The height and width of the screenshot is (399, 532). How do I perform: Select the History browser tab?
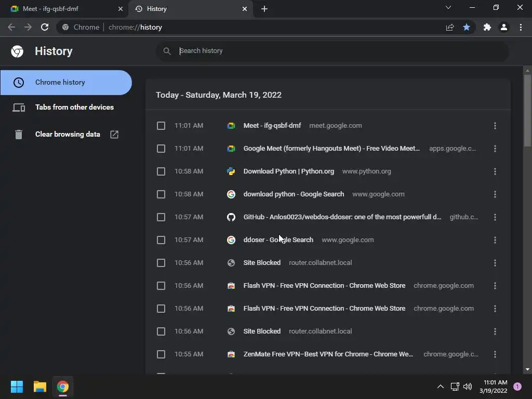[x=190, y=9]
